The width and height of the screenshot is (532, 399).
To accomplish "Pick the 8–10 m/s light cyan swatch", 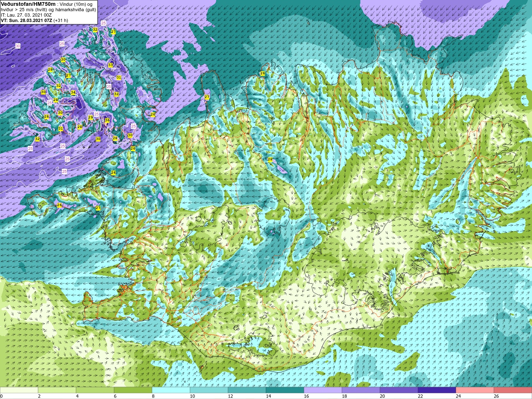I will click(171, 390).
